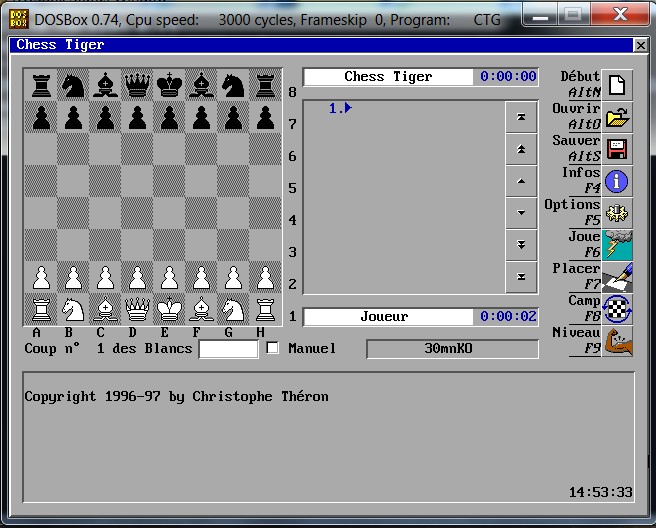Select the white rook on A1
Image resolution: width=656 pixels, height=528 pixels.
point(41,310)
